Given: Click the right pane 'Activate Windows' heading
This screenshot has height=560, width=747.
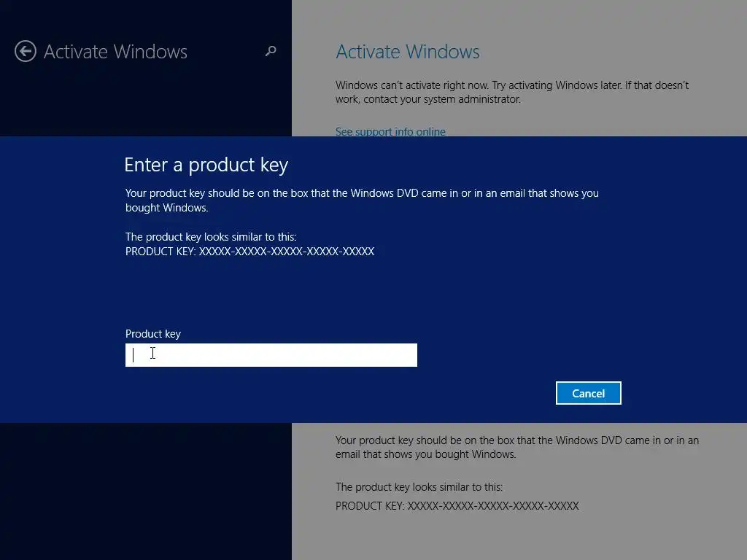Looking at the screenshot, I should [407, 52].
